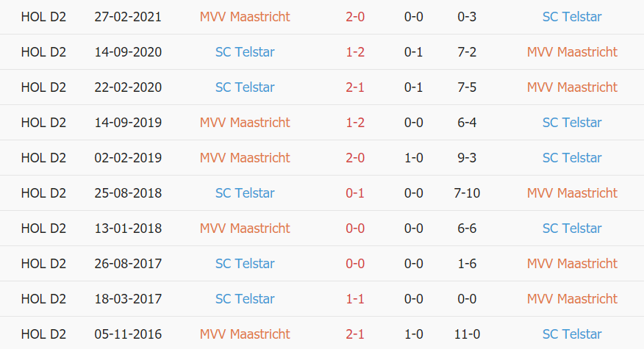Image resolution: width=644 pixels, height=349 pixels.
Task: Click the 1-1 score for 18-03-2017
Action: 355,299
